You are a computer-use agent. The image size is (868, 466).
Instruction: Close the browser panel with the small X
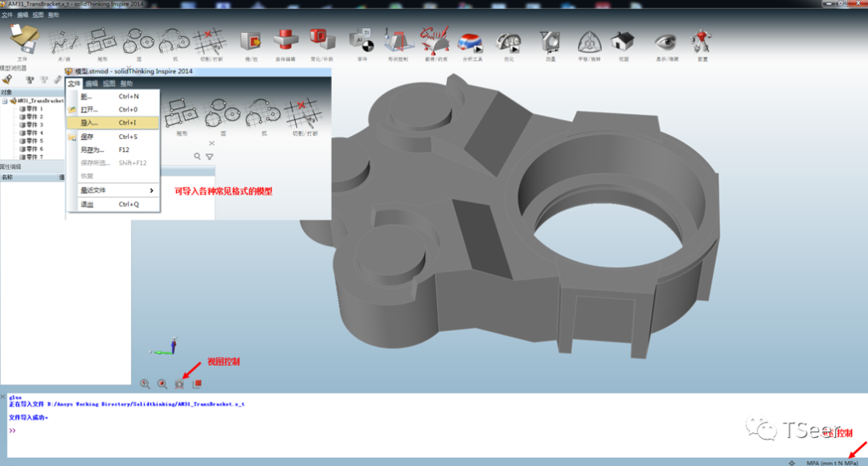(211, 143)
